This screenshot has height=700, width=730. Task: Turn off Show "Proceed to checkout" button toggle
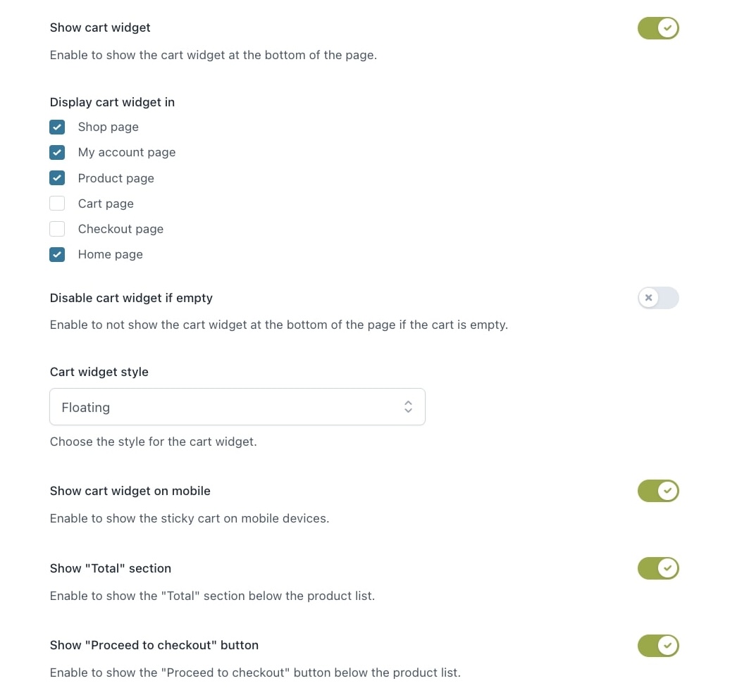(658, 646)
